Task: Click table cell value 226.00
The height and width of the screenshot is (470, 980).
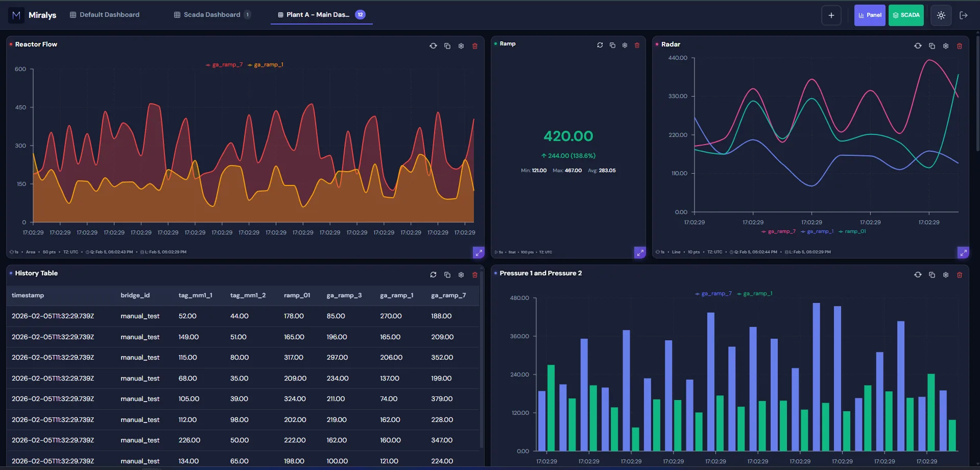Action: tap(189, 440)
